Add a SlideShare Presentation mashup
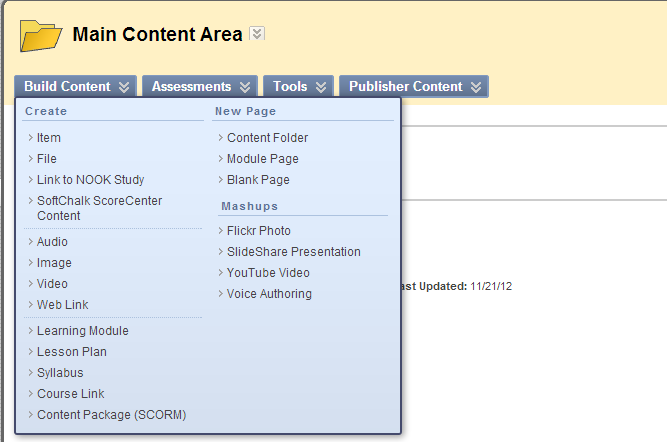 point(294,252)
